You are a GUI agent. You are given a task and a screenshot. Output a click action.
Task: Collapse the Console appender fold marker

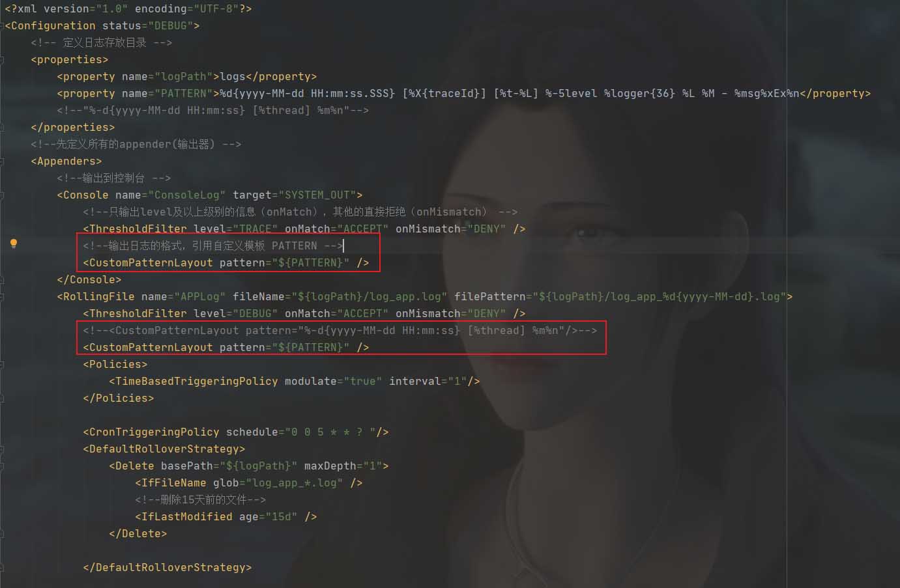(x=3, y=195)
